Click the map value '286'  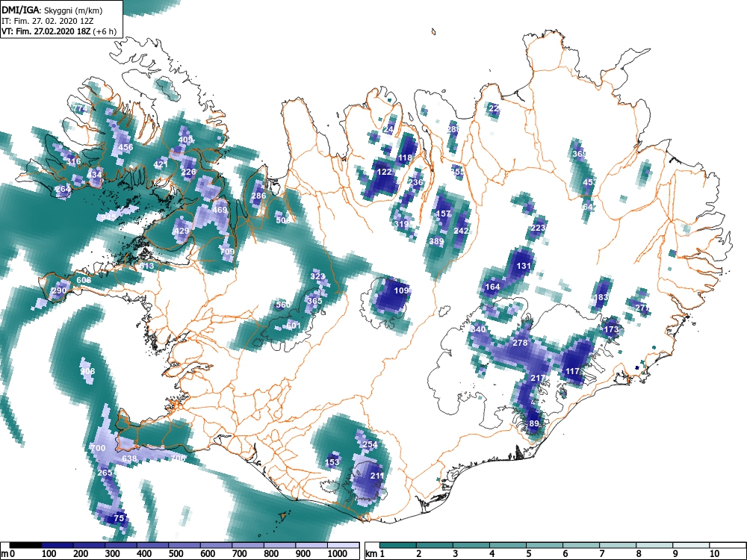coord(258,196)
